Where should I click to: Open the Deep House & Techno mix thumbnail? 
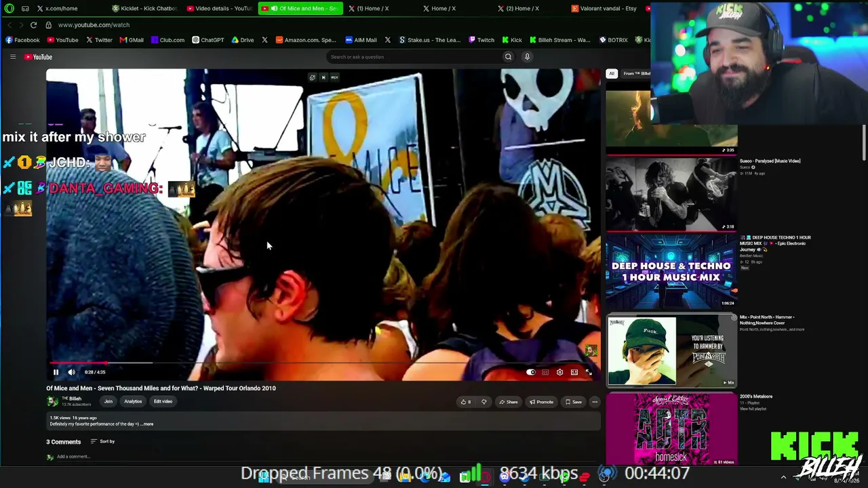coord(671,271)
